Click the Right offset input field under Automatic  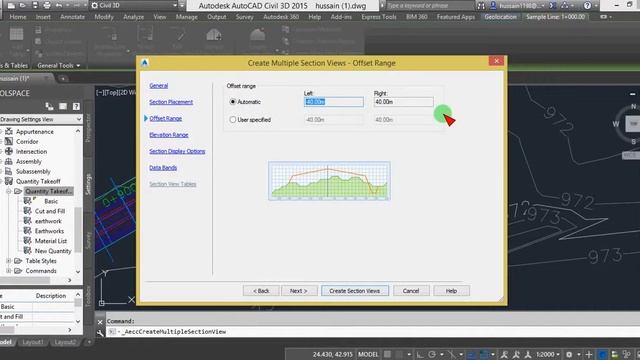403,102
